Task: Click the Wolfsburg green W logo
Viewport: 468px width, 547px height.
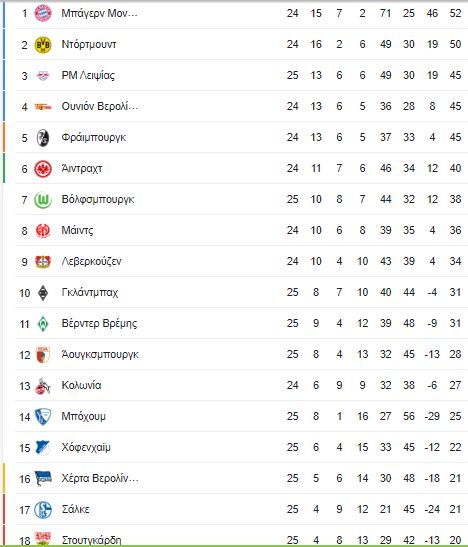Action: click(x=43, y=200)
